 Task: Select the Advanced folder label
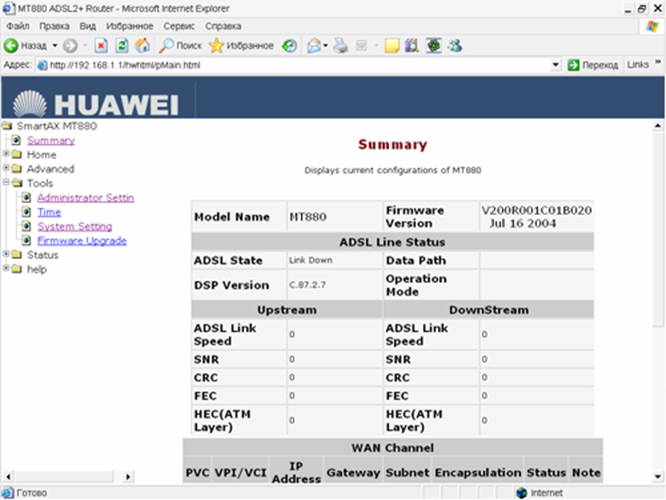(51, 169)
